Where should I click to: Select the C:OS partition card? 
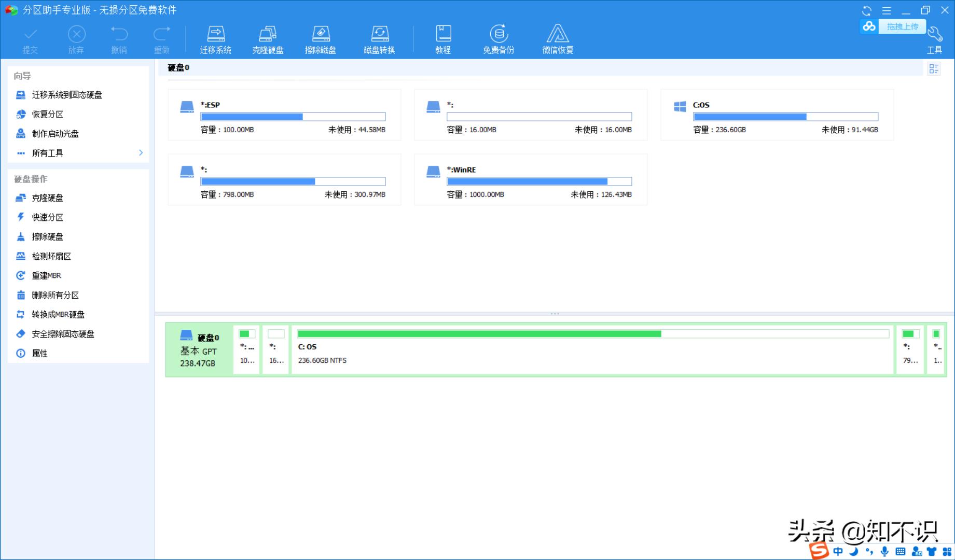[x=777, y=115]
